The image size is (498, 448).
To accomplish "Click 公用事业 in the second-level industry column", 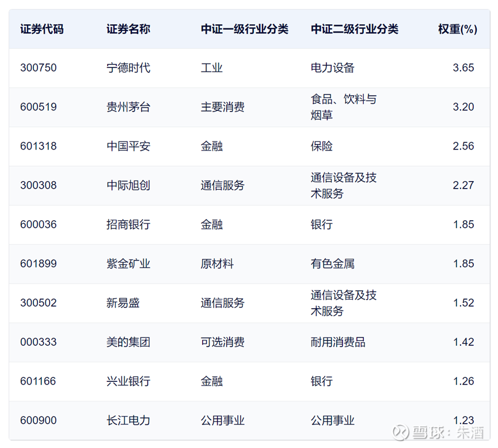I will point(333,420).
